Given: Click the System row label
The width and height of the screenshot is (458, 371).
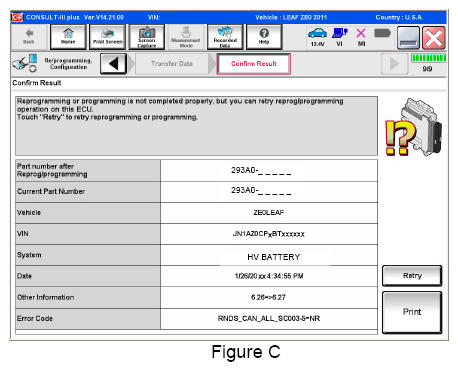Looking at the screenshot, I should [x=29, y=255].
